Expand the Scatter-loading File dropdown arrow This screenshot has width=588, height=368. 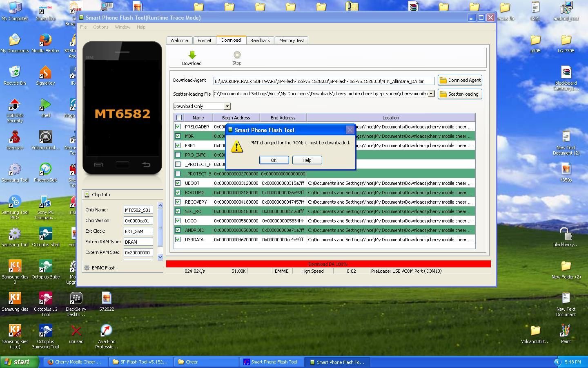tap(431, 94)
